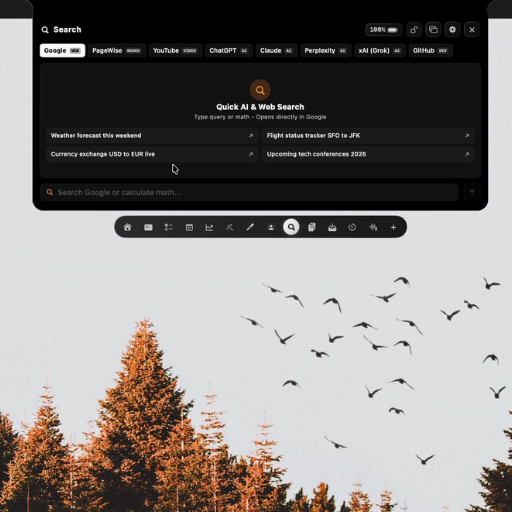
Task: Open settings with the gear icon
Action: 452,30
